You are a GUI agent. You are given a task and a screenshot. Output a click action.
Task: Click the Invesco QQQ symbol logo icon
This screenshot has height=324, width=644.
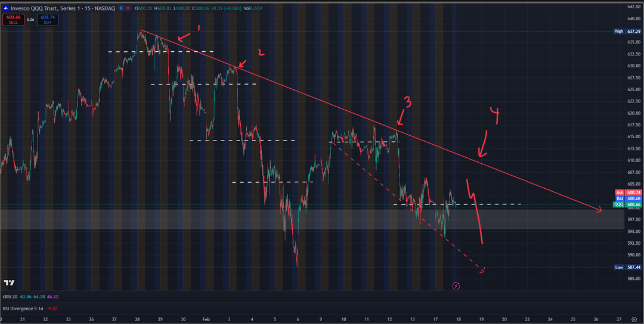[x=5, y=8]
